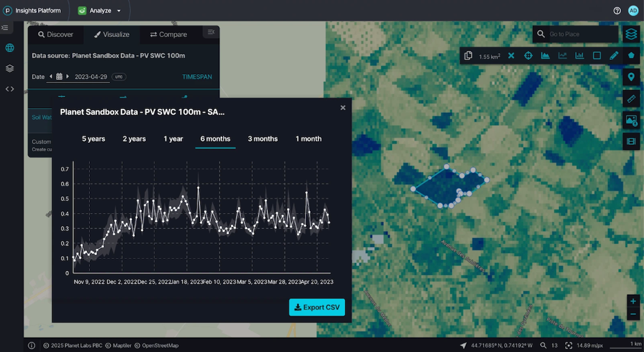Click the Soil Wat layer label

pyautogui.click(x=42, y=117)
